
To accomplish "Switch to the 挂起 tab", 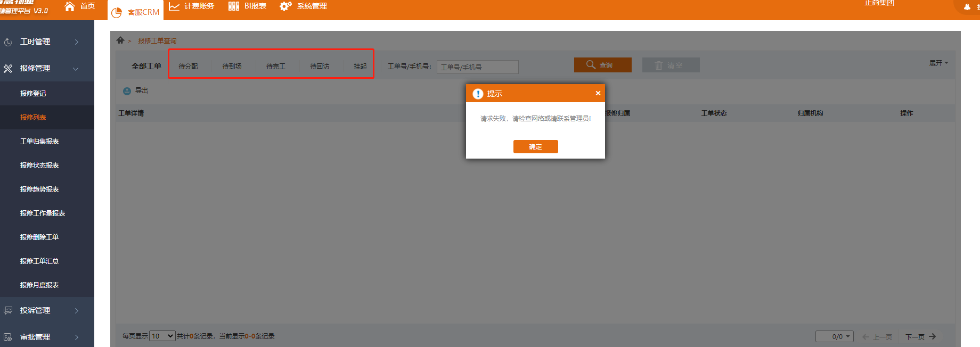I will [x=360, y=66].
